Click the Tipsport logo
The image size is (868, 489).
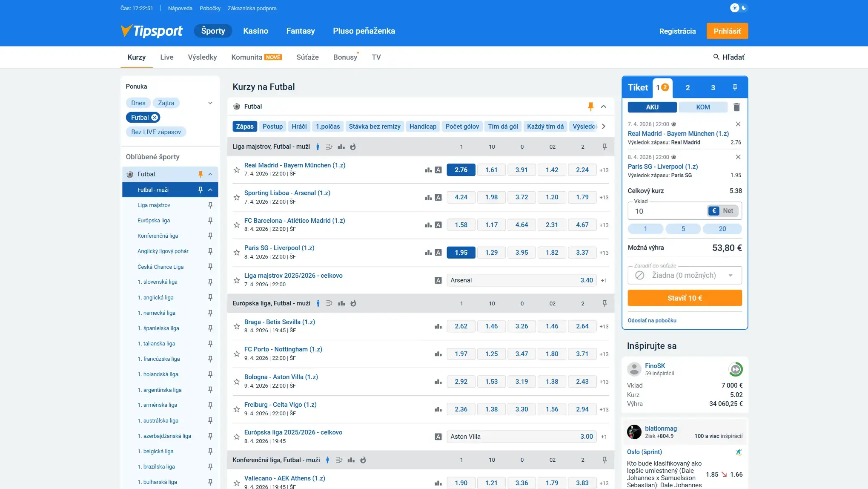152,31
